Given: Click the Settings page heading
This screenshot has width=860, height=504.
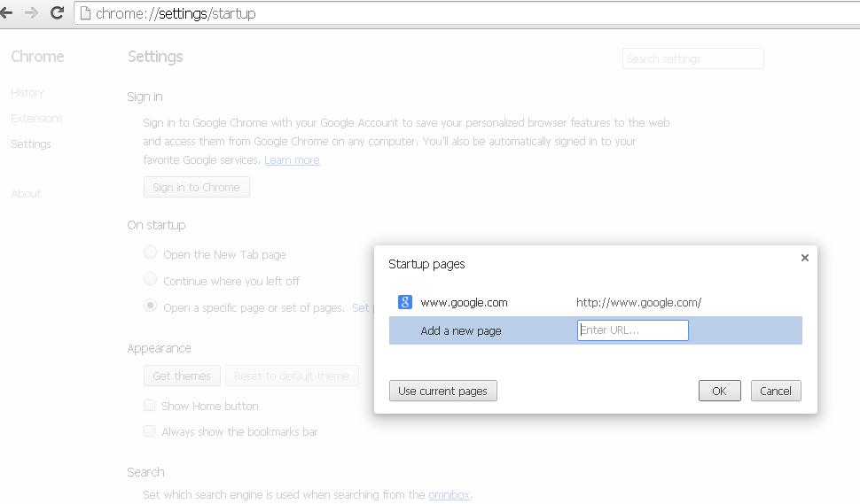Looking at the screenshot, I should 155,57.
